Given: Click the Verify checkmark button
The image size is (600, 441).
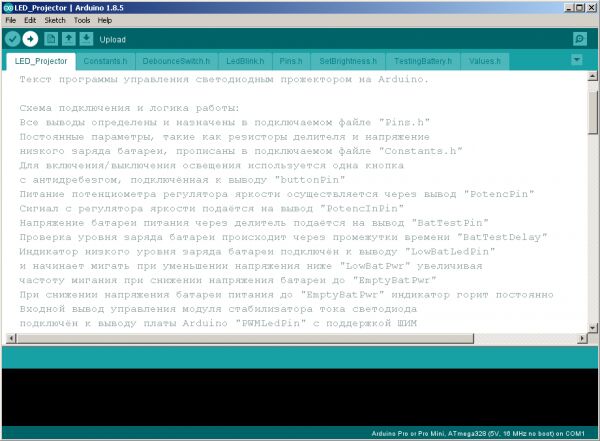Looking at the screenshot, I should click(x=12, y=39).
